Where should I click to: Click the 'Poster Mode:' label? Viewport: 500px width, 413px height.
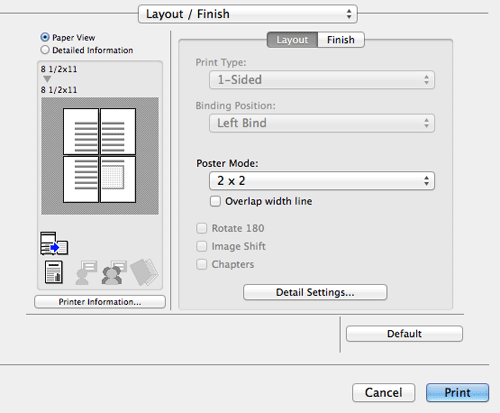[227, 163]
